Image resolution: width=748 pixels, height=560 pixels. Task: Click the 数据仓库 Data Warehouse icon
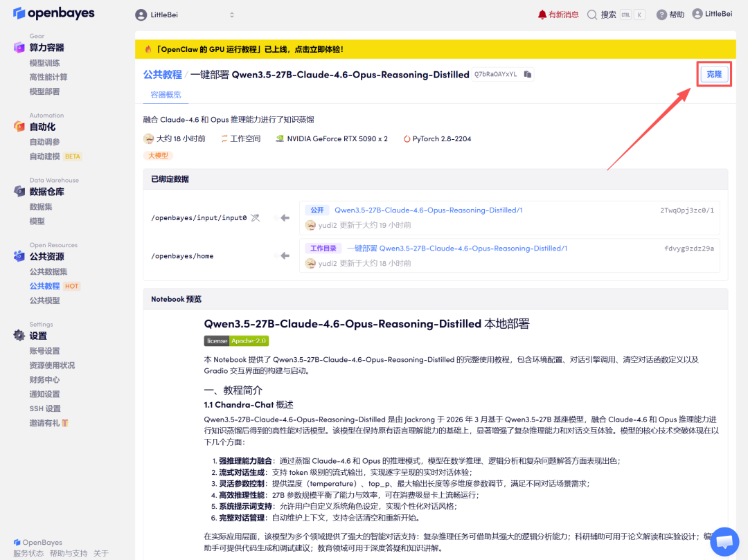click(x=19, y=191)
